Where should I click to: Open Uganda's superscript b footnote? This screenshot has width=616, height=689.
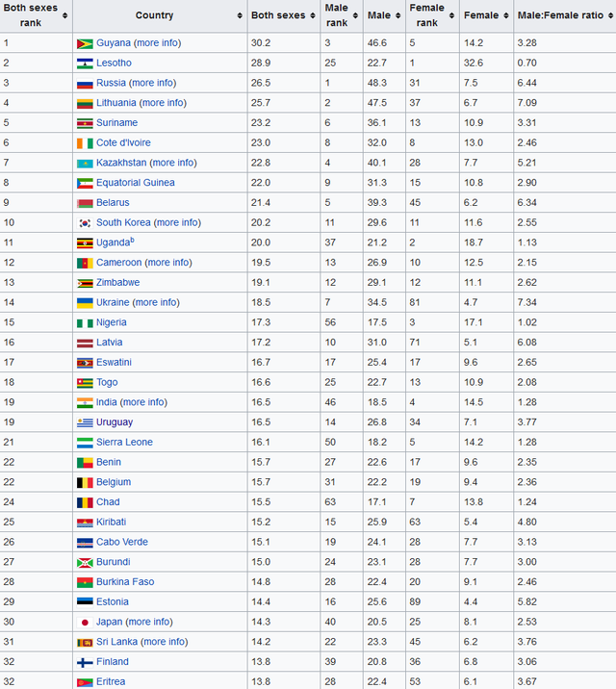click(132, 240)
